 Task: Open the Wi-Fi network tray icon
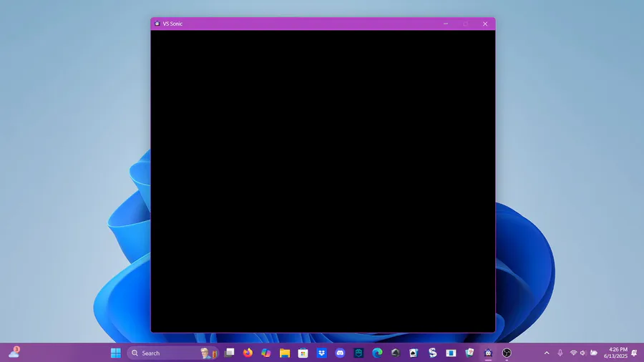573,353
